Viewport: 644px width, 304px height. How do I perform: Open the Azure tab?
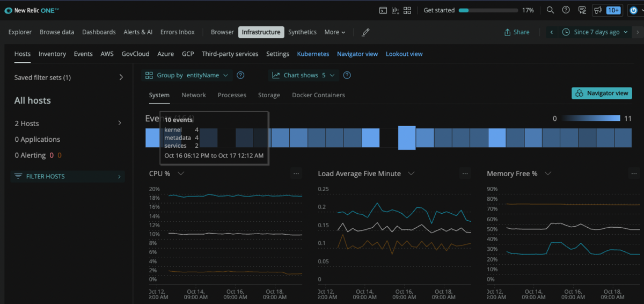[166, 54]
